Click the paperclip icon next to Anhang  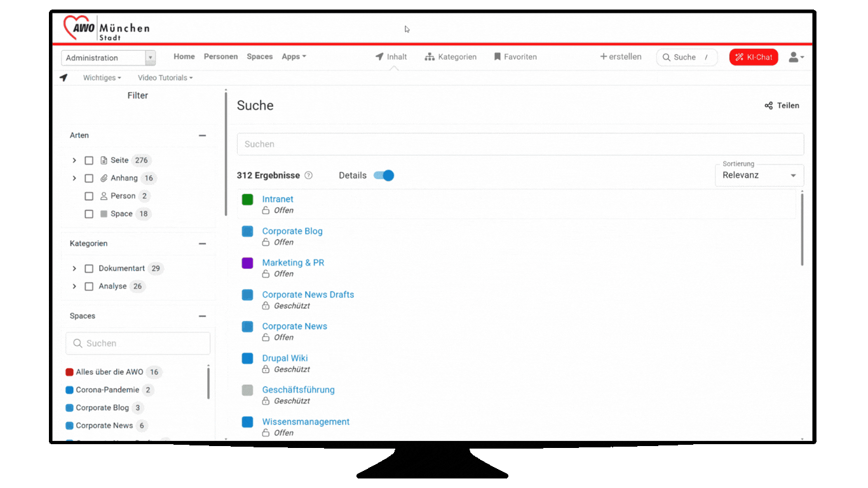(x=104, y=178)
